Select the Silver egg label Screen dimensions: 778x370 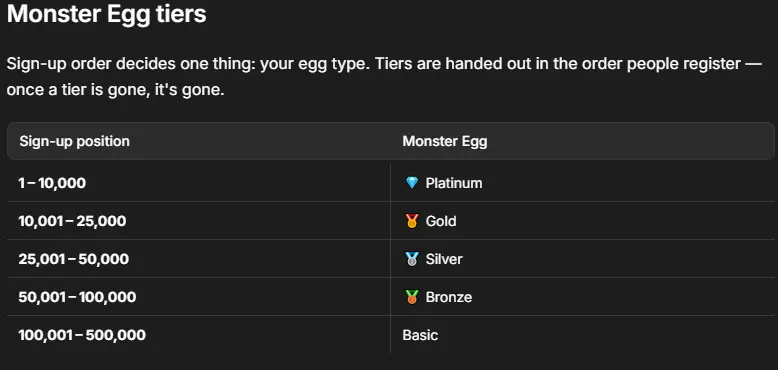(x=444, y=259)
